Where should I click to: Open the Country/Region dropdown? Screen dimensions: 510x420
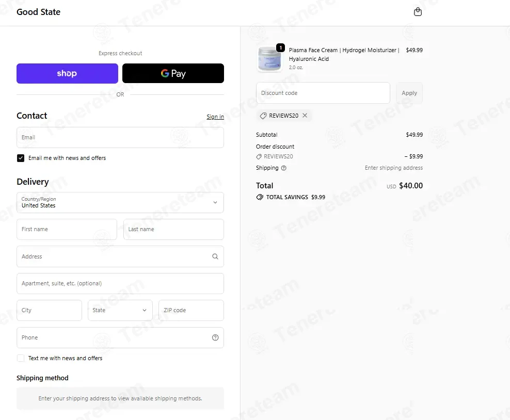point(120,203)
